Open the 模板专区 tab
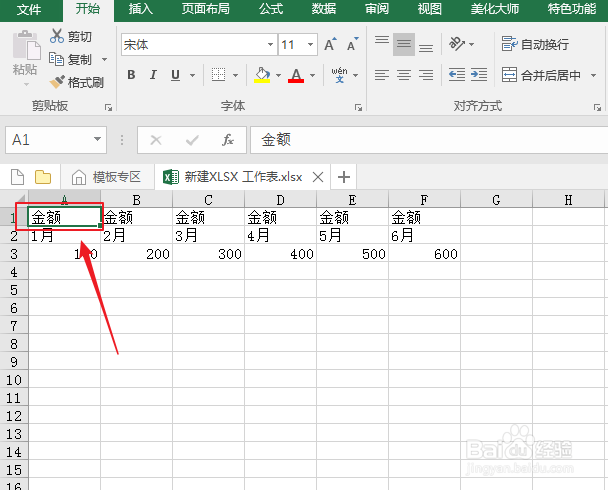The width and height of the screenshot is (608, 490). pos(106,177)
